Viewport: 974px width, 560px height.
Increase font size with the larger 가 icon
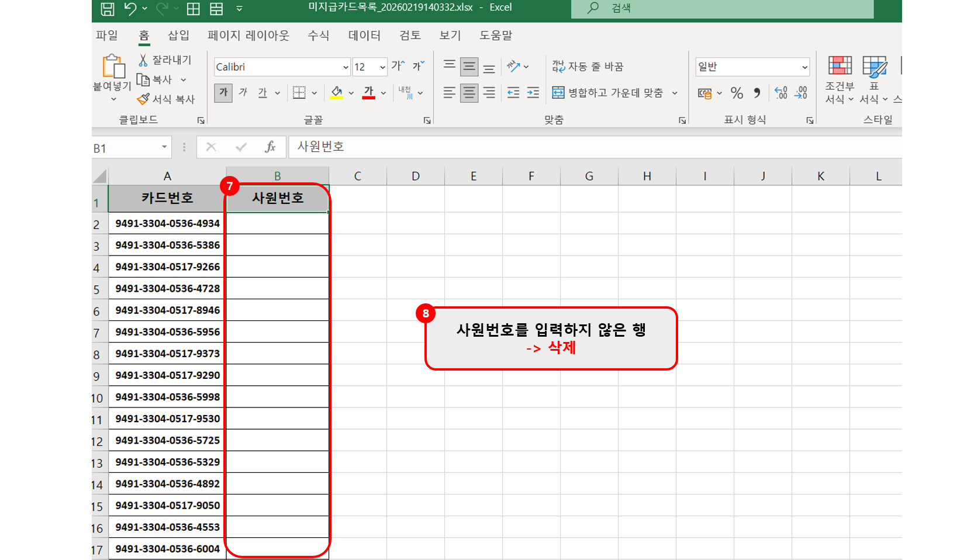coord(398,66)
